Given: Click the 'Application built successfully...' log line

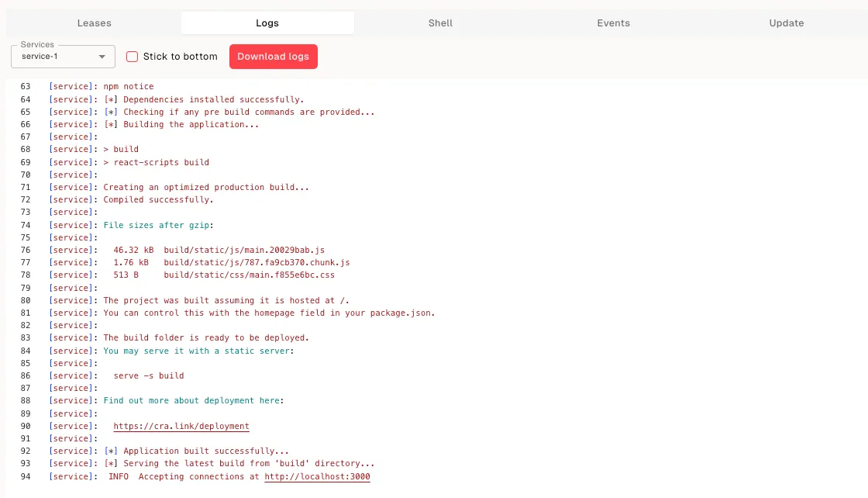Looking at the screenshot, I should pos(205,451).
